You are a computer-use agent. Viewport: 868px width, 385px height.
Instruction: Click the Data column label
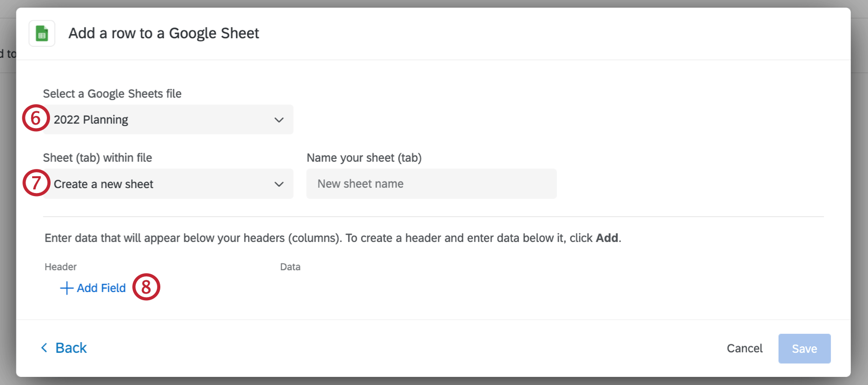click(x=290, y=267)
